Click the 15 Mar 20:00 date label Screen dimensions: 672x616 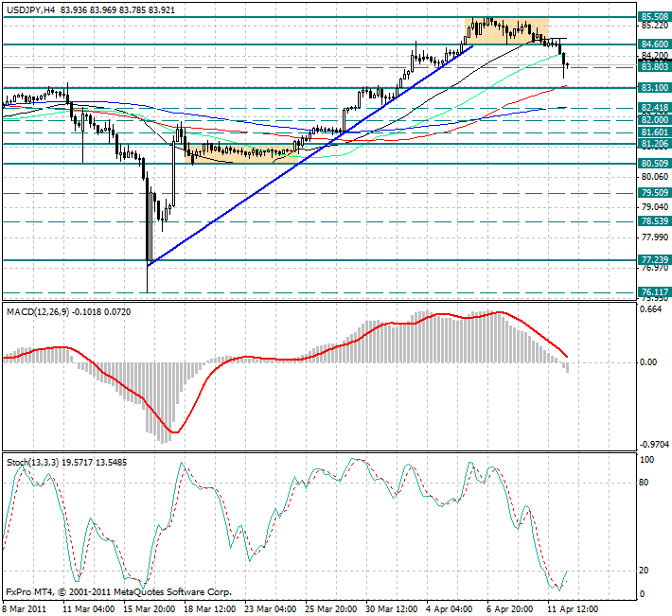click(x=147, y=607)
